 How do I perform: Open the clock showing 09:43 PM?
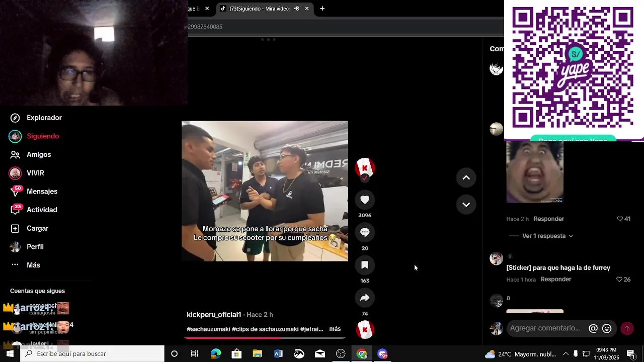(606, 354)
